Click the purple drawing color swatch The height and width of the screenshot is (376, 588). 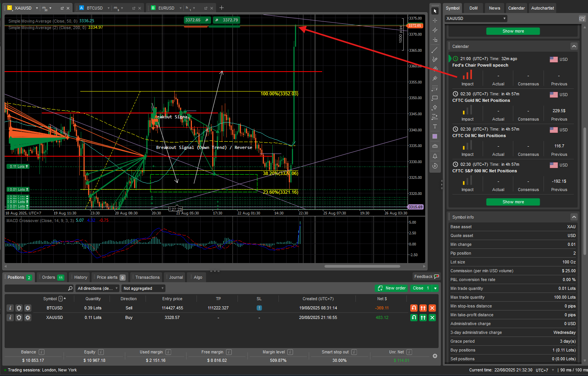(x=435, y=137)
